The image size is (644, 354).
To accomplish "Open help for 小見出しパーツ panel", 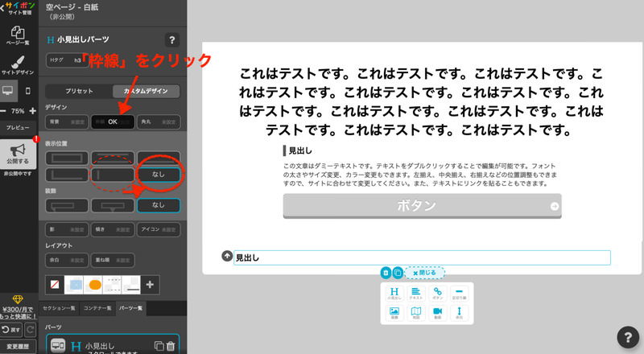I will [171, 40].
